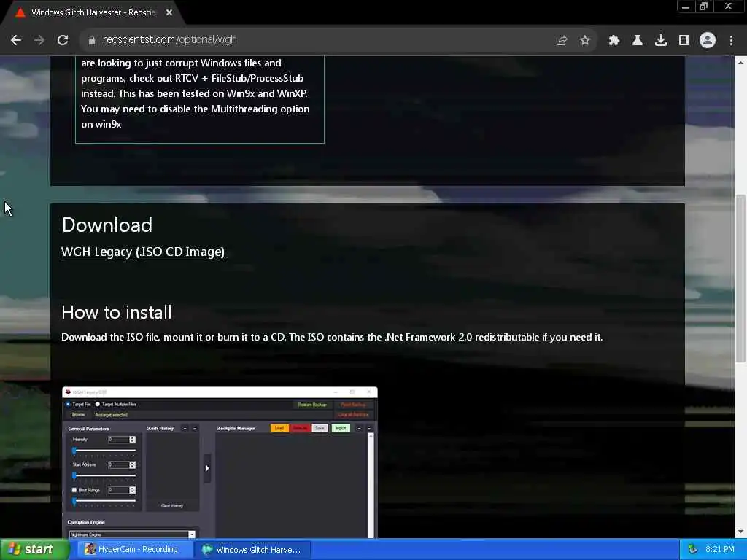The width and height of the screenshot is (747, 560).
Task: Click the page vertical scrollbar thumb
Action: [x=740, y=279]
